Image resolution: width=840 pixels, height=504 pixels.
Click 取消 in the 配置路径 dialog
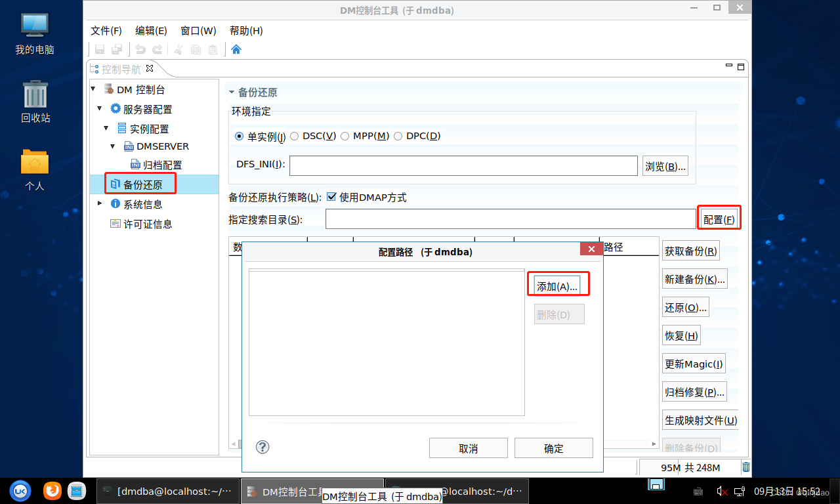469,448
